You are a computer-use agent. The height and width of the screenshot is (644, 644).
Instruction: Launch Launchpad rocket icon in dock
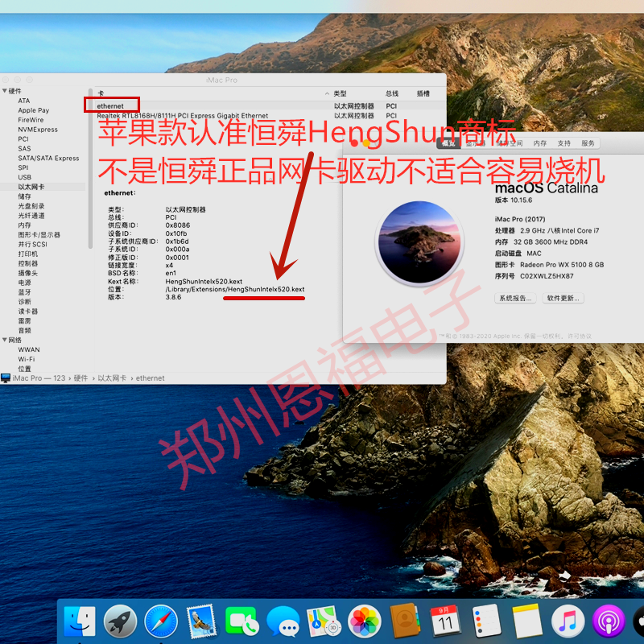(120, 621)
